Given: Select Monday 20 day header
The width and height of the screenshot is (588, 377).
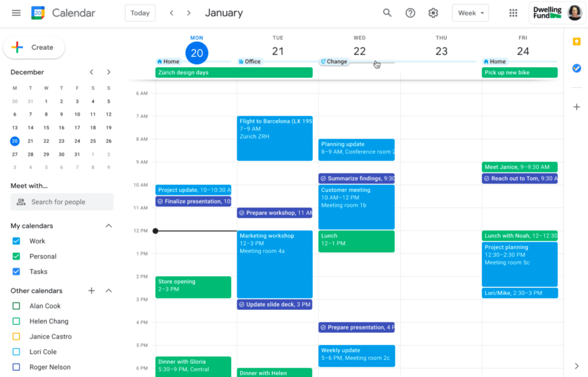Looking at the screenshot, I should pyautogui.click(x=196, y=53).
